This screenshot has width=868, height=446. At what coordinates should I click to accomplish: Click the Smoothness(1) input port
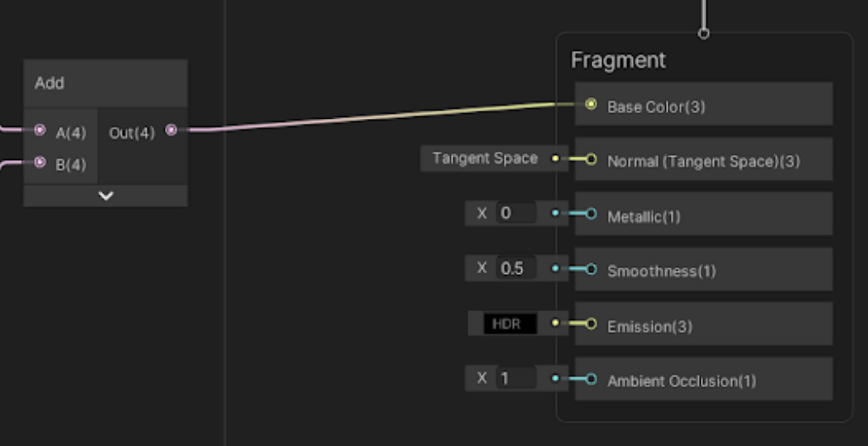coord(591,269)
